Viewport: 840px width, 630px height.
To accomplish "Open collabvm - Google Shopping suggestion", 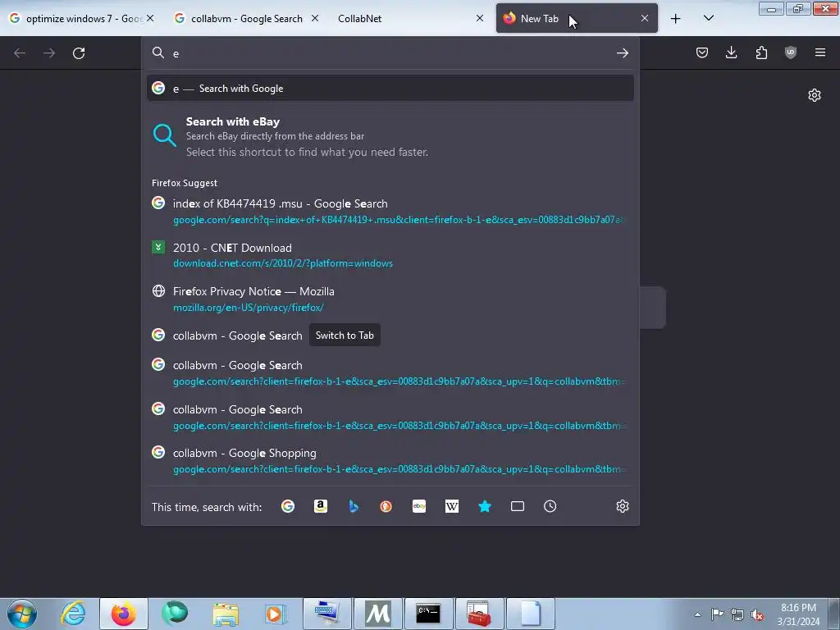I will point(390,461).
